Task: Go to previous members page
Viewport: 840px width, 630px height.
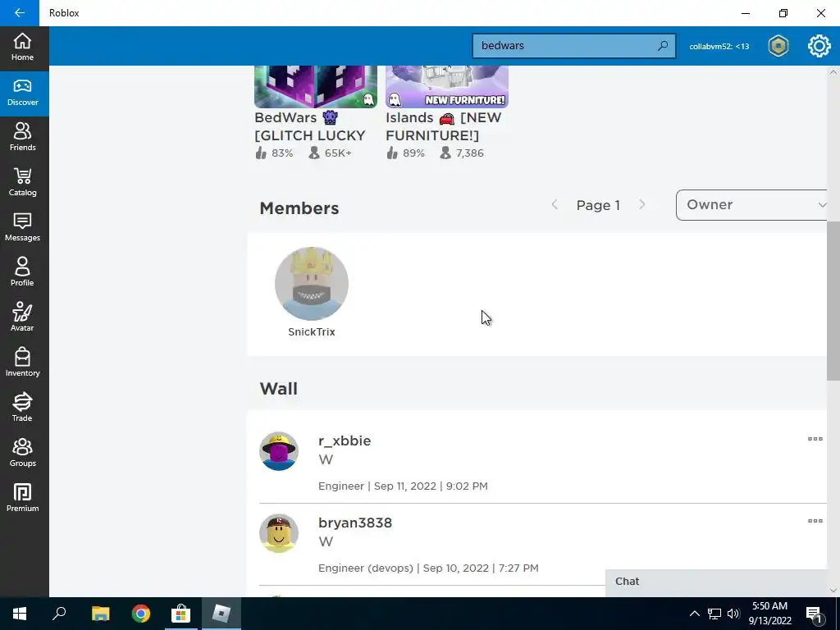Action: (555, 204)
